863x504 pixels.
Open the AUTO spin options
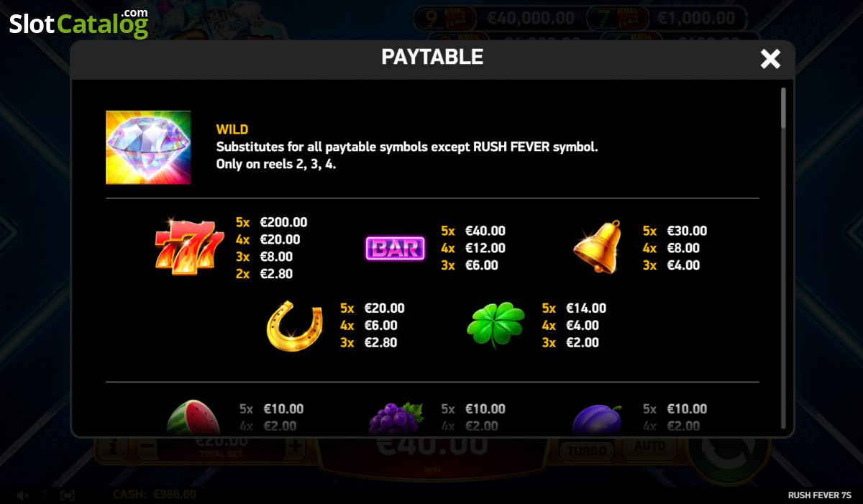coord(649,448)
